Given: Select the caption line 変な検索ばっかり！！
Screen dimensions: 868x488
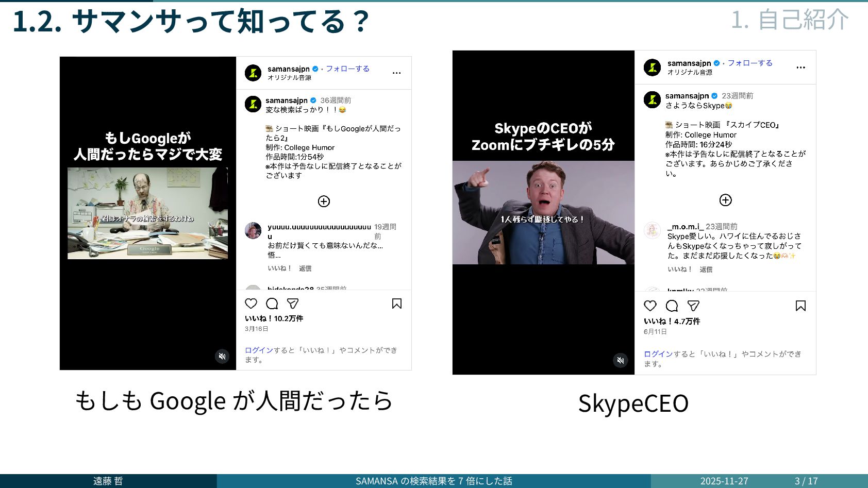Looking at the screenshot, I should [306, 110].
